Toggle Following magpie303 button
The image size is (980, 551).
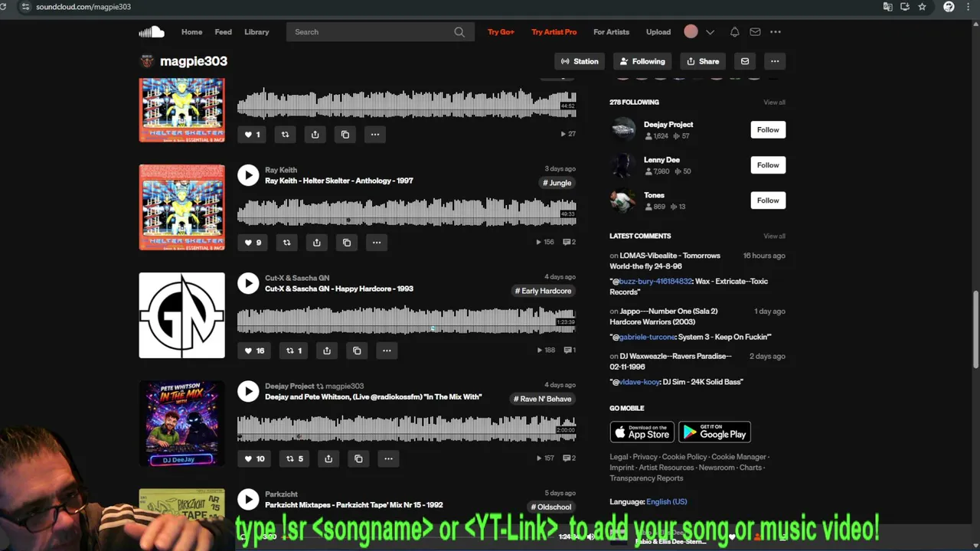[x=642, y=61]
